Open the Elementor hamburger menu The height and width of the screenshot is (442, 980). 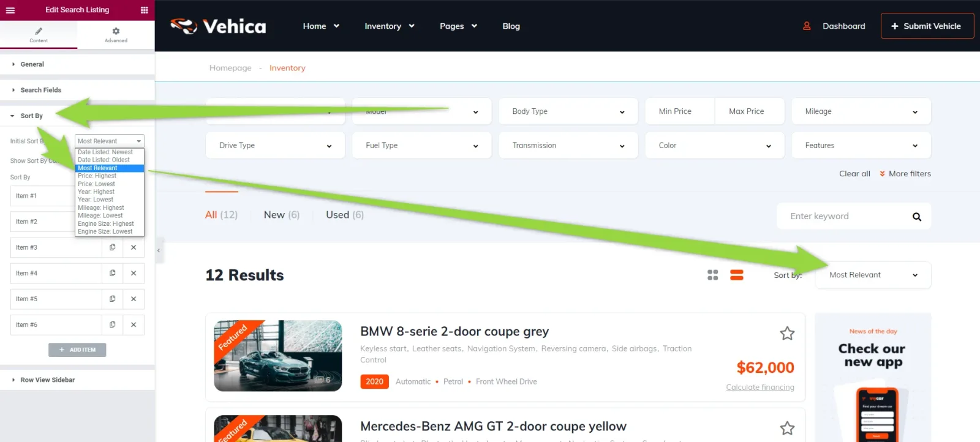[x=10, y=10]
